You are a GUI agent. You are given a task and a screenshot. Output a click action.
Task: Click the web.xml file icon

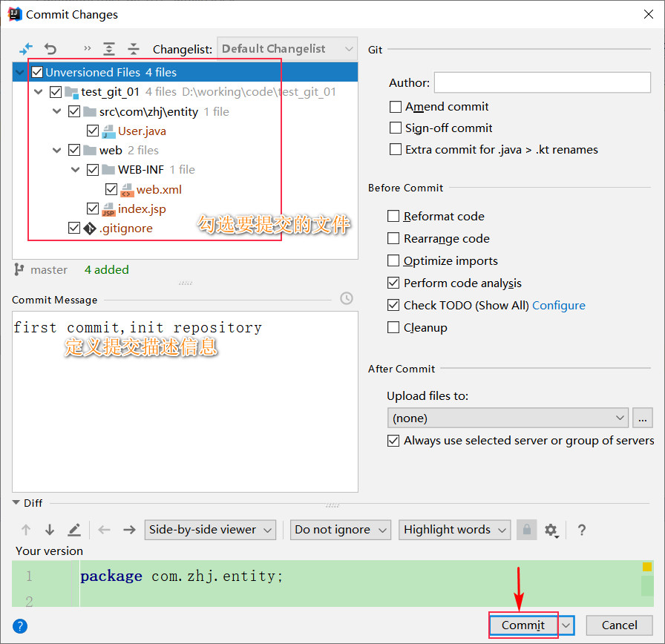point(127,190)
